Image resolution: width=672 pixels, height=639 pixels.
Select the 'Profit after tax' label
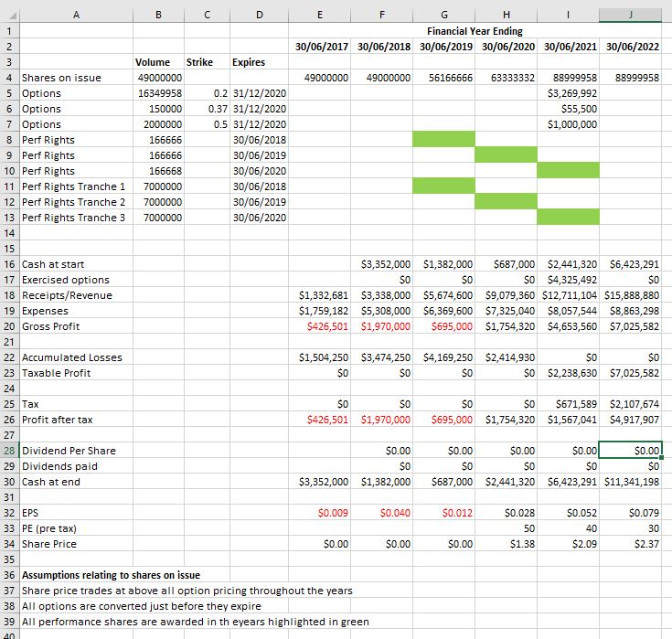(76, 420)
